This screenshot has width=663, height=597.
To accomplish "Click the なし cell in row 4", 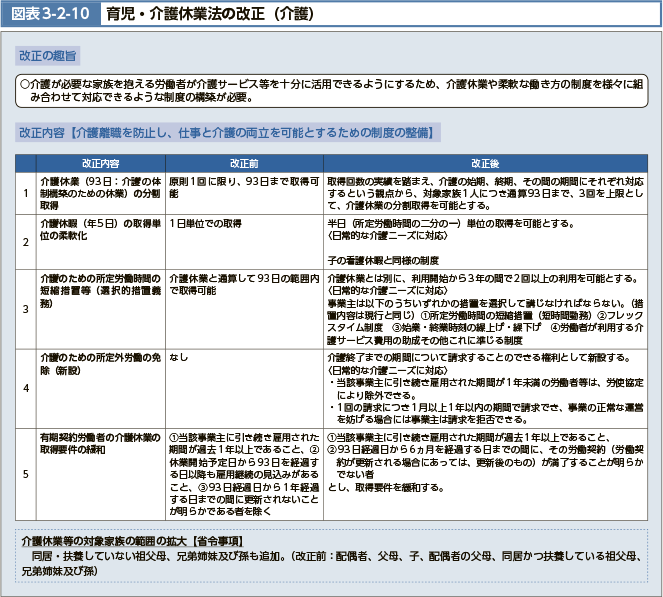I will click(179, 356).
